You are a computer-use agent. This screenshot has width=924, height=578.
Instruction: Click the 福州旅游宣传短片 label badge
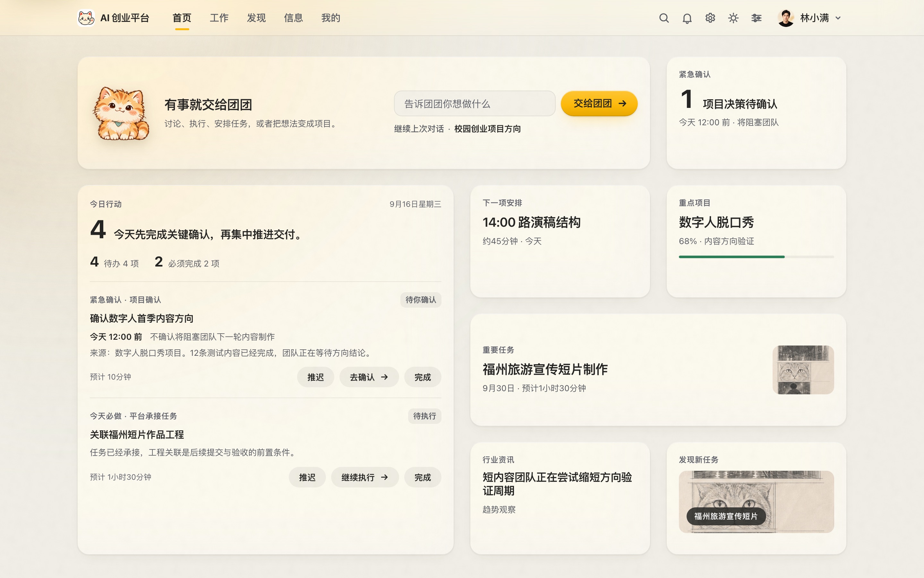point(726,516)
